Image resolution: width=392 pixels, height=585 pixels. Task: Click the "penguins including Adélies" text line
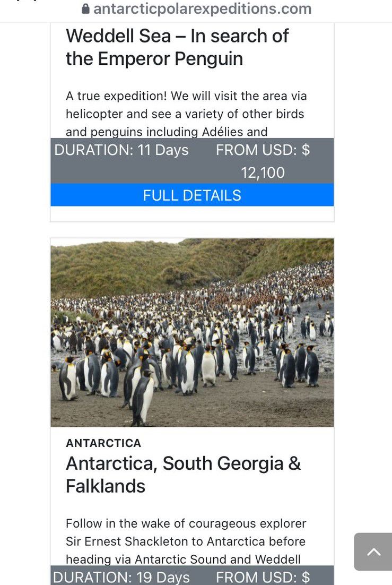point(167,131)
